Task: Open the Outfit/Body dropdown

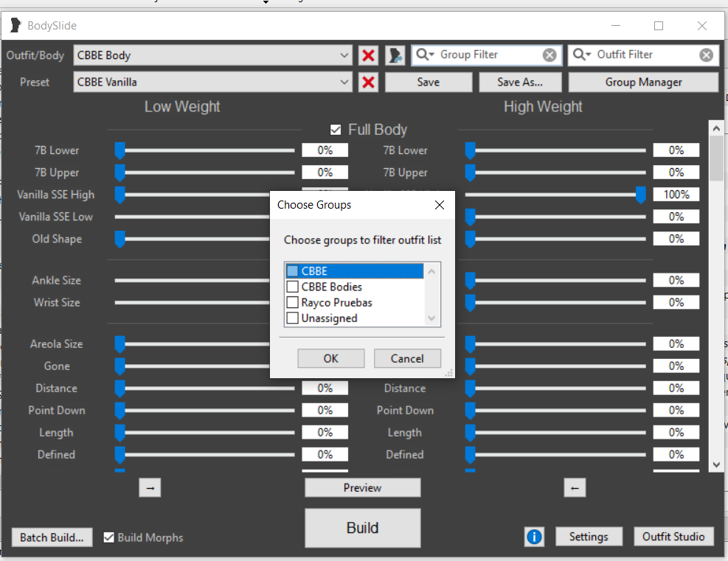Action: tap(344, 55)
